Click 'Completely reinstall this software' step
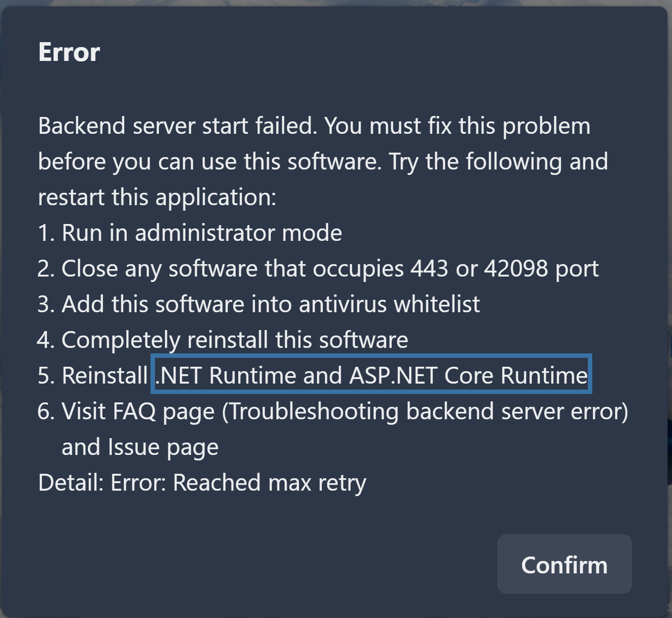The width and height of the screenshot is (672, 618). [235, 340]
